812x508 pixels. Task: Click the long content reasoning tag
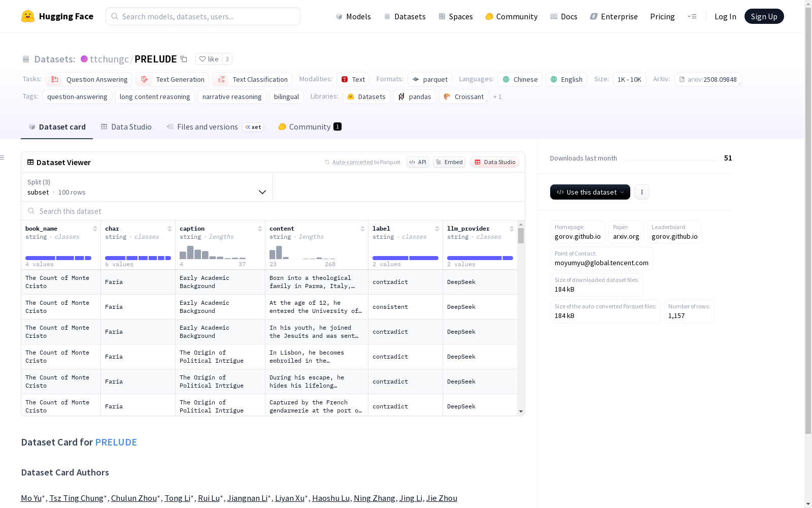coord(155,97)
